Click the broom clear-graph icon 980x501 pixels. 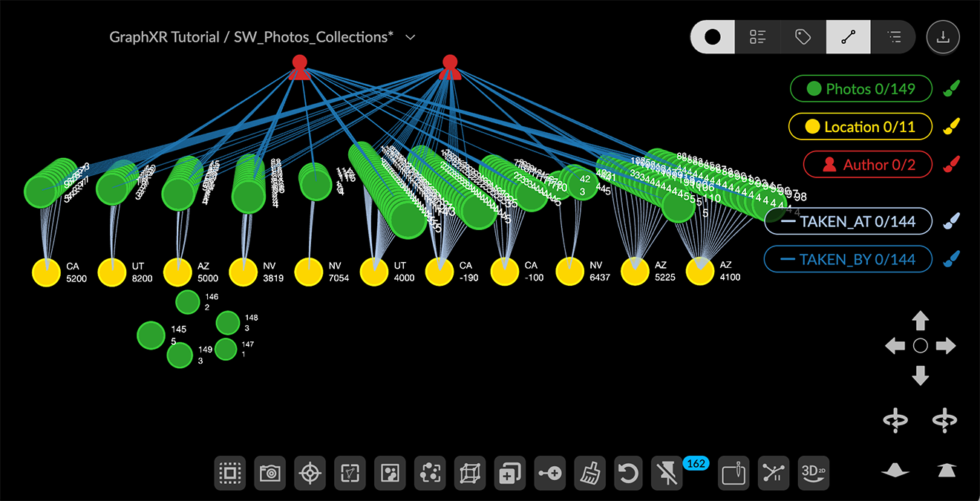[589, 473]
